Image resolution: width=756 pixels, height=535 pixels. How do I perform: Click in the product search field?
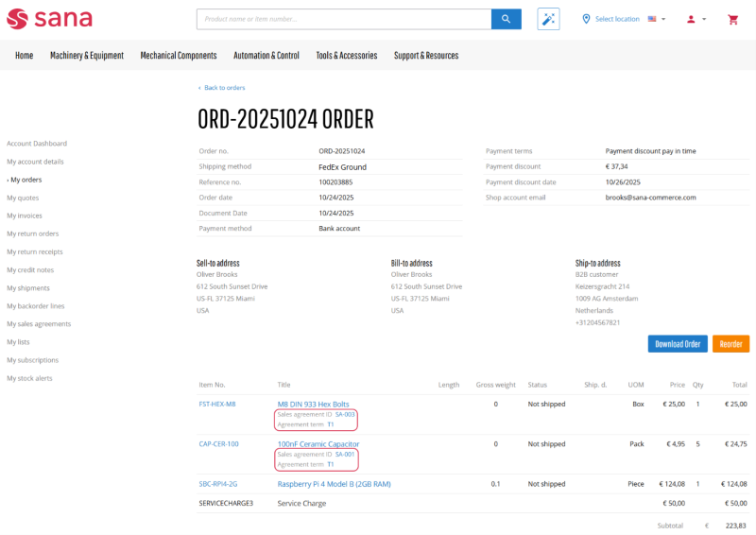click(x=344, y=19)
